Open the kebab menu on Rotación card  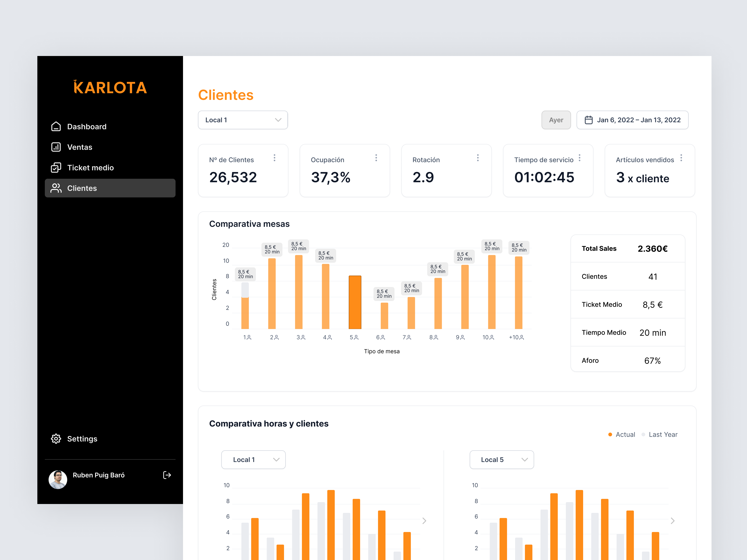(x=478, y=158)
